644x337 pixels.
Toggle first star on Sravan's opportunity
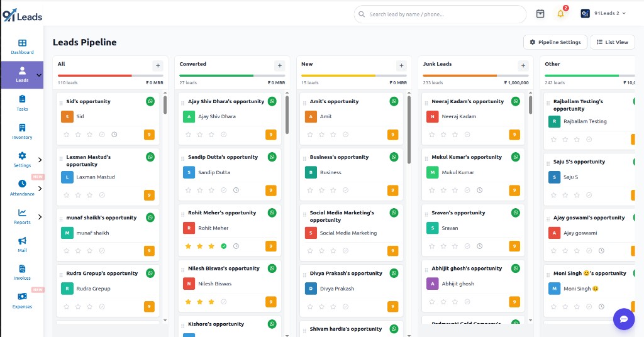431,246
